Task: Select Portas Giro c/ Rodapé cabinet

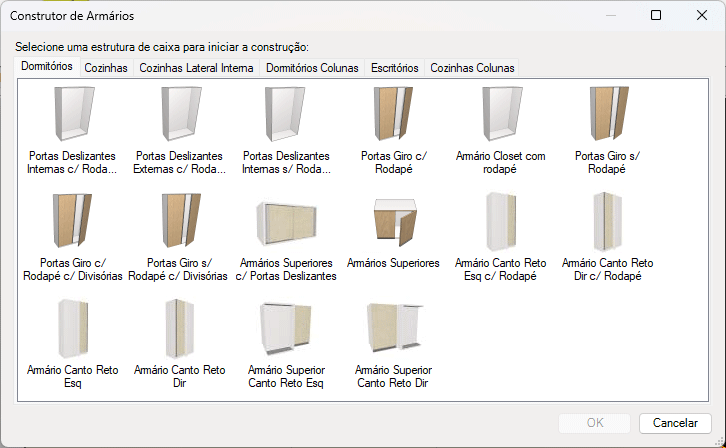Action: tap(393, 116)
